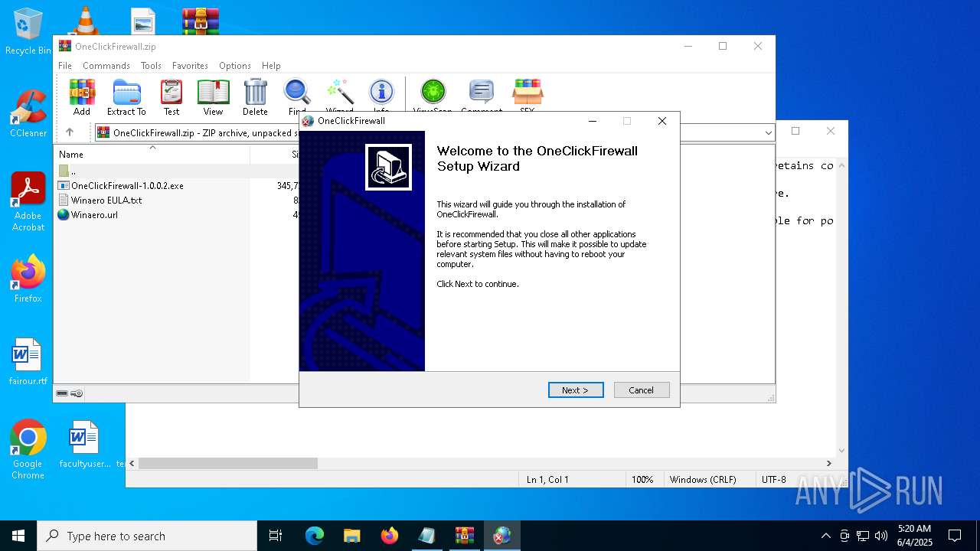Screen dimensions: 980x551
Task: Select the CCleaner desktop shortcut
Action: pyautogui.click(x=28, y=114)
